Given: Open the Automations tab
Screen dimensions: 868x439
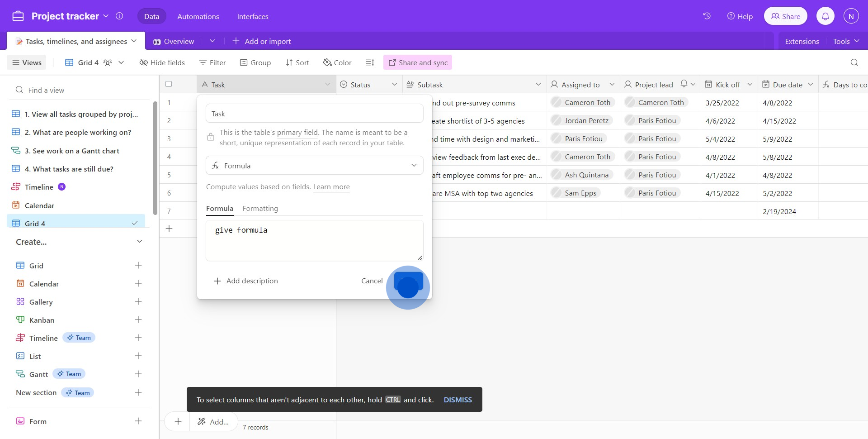Looking at the screenshot, I should tap(198, 16).
